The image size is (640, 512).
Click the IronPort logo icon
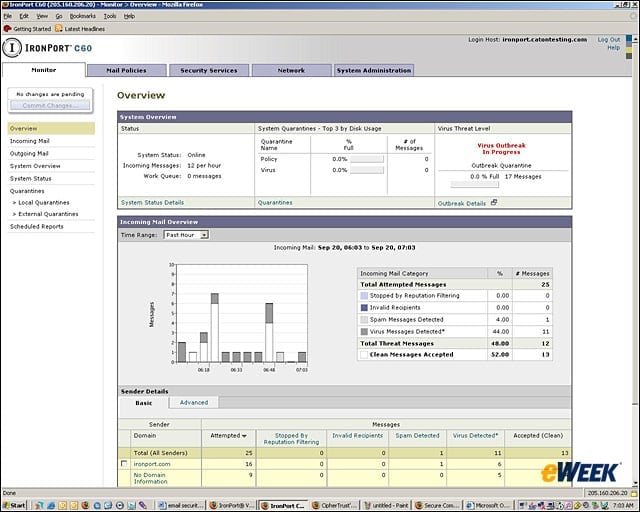(12, 47)
